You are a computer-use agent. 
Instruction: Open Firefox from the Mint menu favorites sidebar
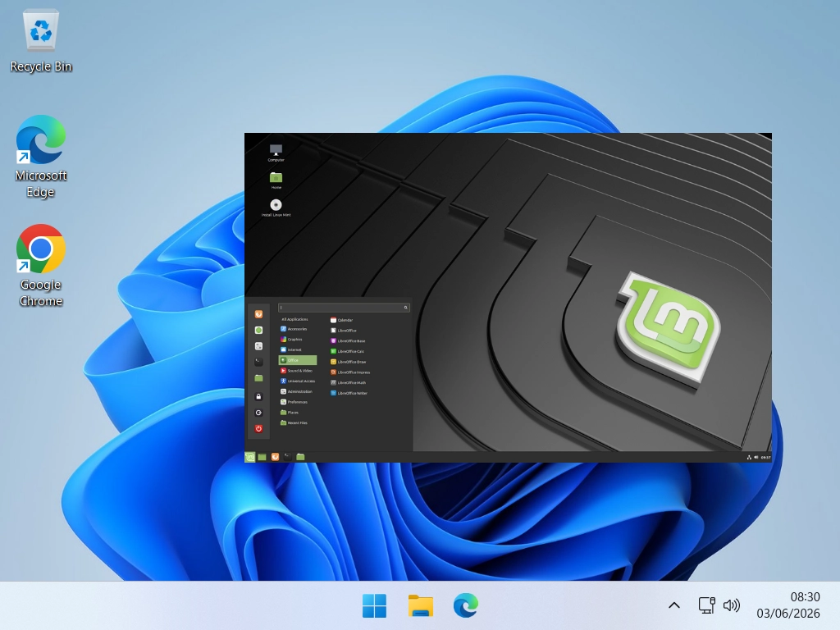click(258, 314)
